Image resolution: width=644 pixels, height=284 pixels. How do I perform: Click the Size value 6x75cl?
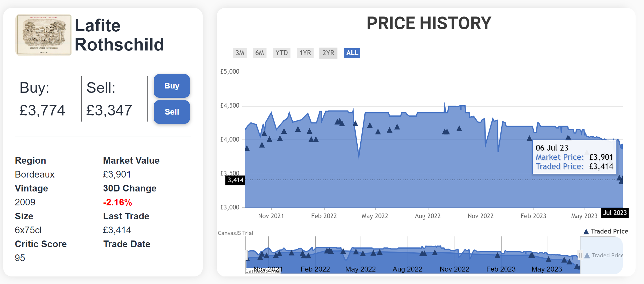click(x=28, y=230)
